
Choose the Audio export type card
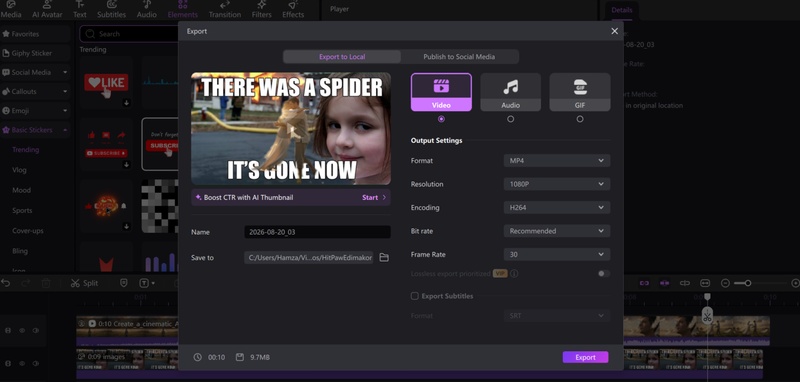point(510,92)
